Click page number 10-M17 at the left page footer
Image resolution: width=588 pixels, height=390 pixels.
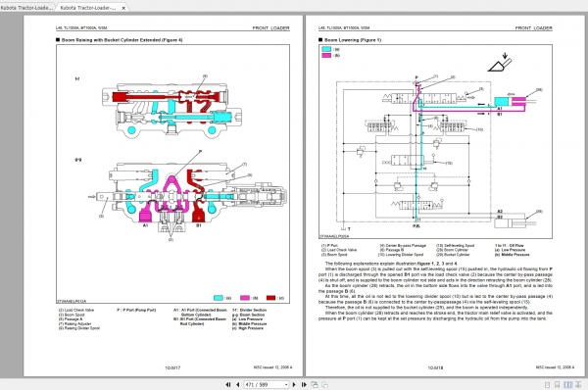[x=172, y=367]
